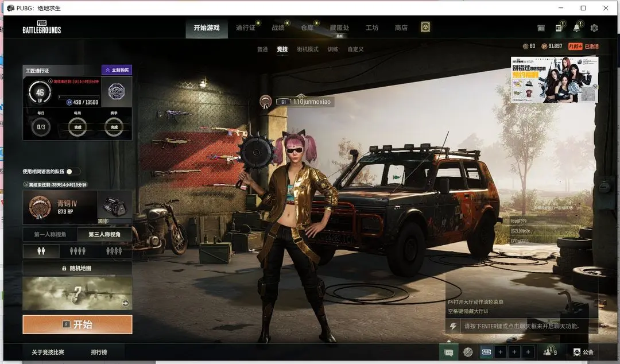Click the orange 开始 start button
This screenshot has height=364, width=620.
coord(77,324)
